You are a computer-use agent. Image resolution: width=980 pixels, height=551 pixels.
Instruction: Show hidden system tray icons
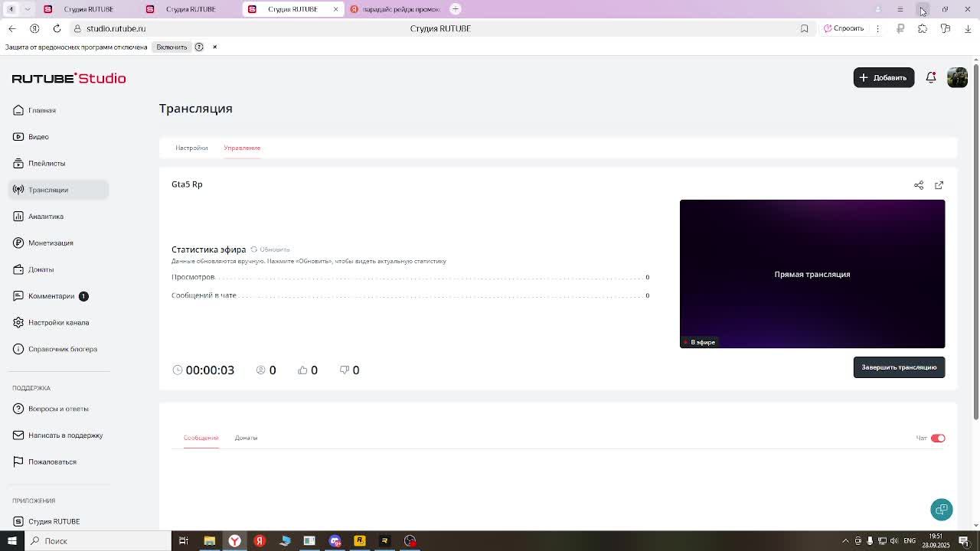[845, 541]
